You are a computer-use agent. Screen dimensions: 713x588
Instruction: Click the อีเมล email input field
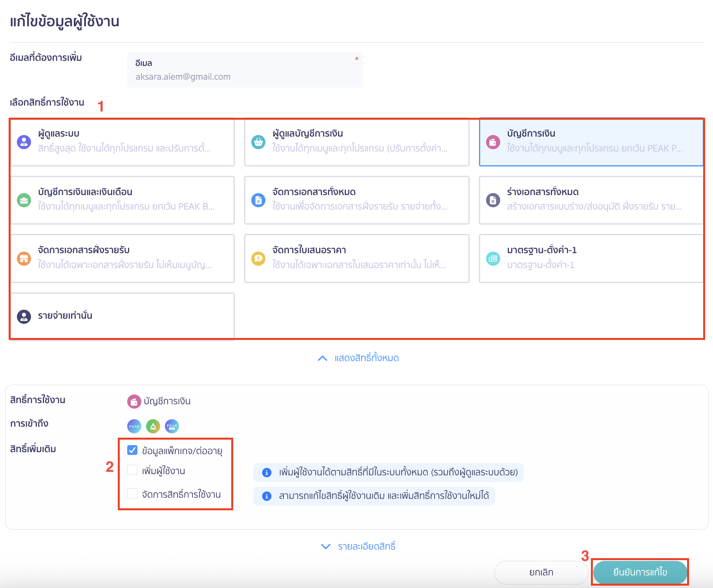(245, 77)
